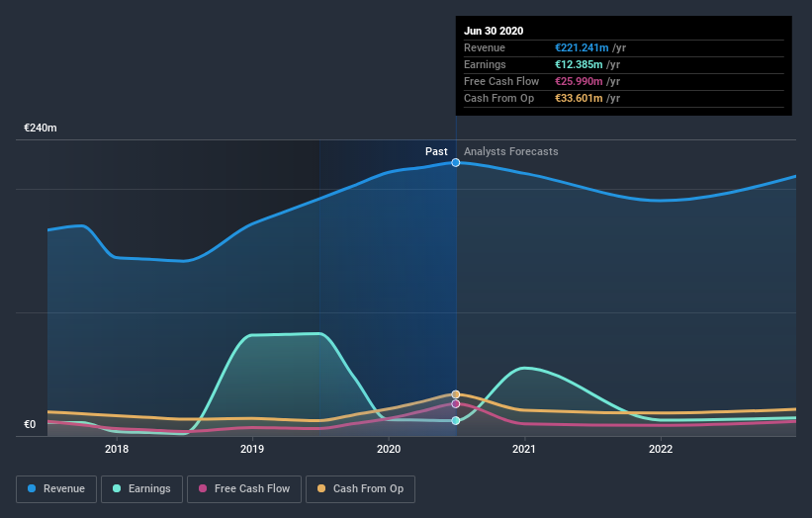This screenshot has height=518, width=812.
Task: Click the 2022 x-axis label
Action: (661, 449)
